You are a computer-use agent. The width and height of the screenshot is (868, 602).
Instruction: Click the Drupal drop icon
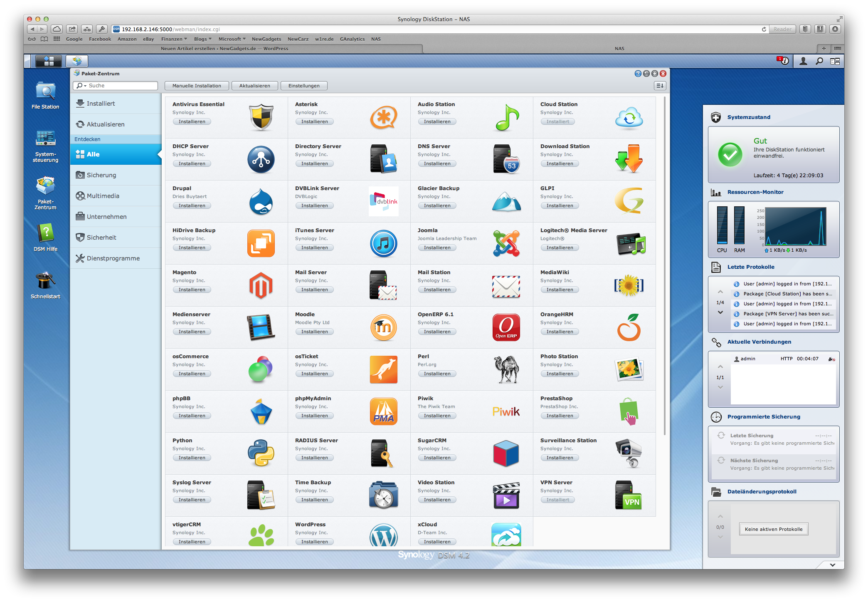tap(261, 201)
